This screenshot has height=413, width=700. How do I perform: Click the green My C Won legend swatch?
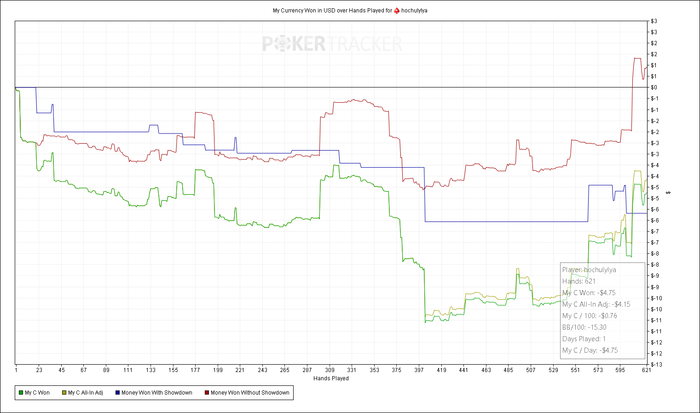(21, 393)
